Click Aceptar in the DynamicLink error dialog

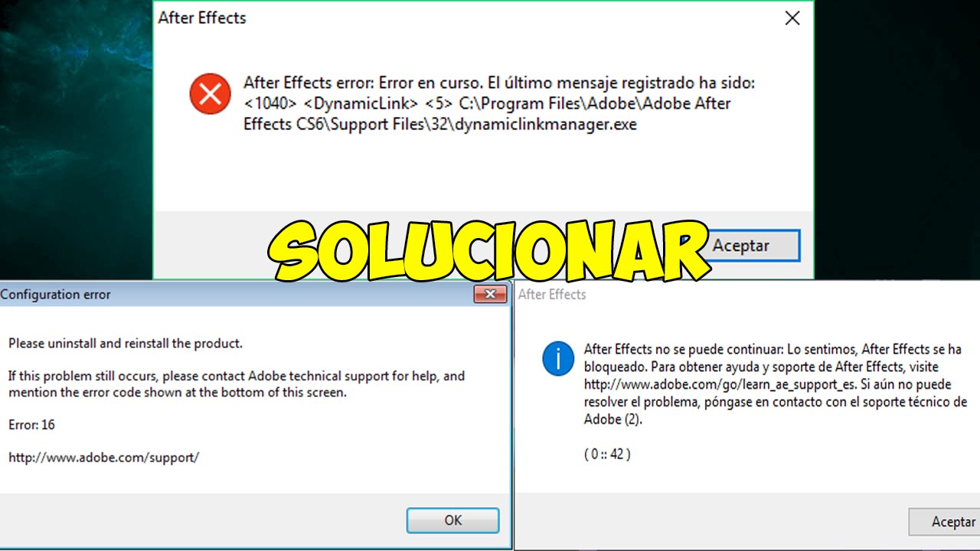[741, 246]
